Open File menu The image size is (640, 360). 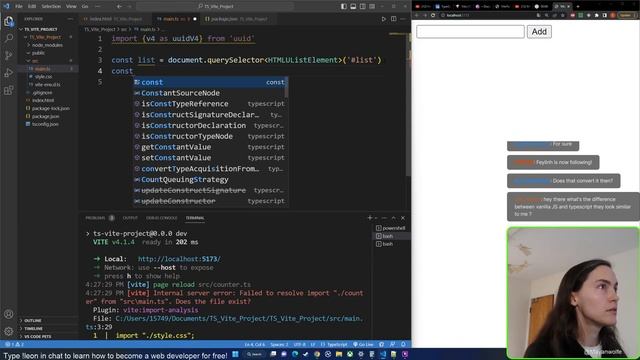tap(19, 7)
